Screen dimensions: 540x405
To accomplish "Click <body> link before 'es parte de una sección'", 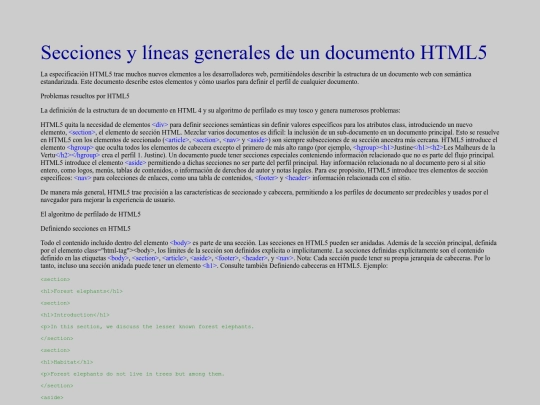I will (x=180, y=243).
